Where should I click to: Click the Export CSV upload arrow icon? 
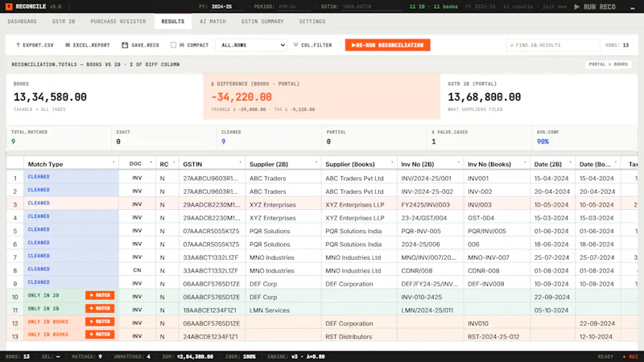pyautogui.click(x=18, y=45)
